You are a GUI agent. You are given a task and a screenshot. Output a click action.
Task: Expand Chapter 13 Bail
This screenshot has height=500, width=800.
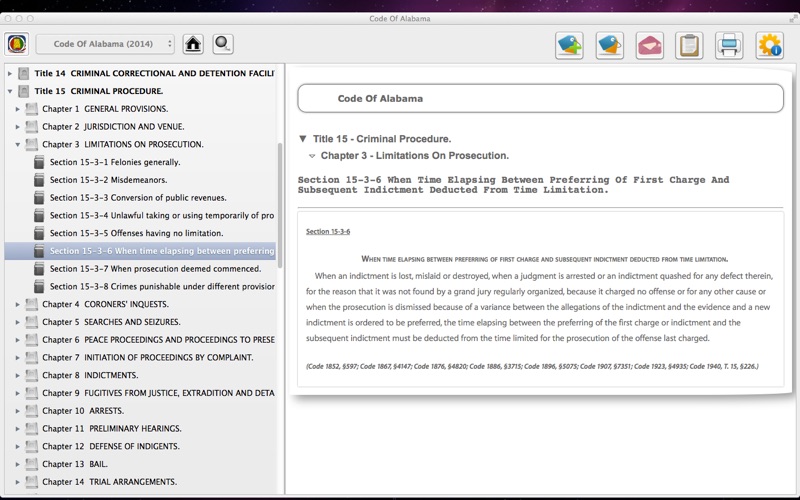[x=17, y=464]
